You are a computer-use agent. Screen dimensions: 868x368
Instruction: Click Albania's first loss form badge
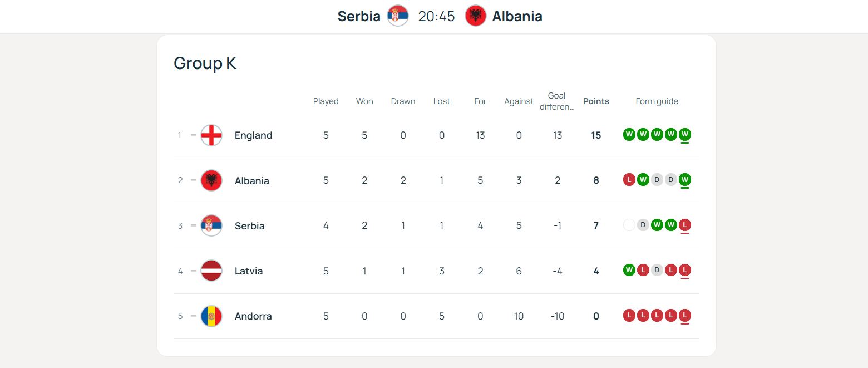pos(629,180)
